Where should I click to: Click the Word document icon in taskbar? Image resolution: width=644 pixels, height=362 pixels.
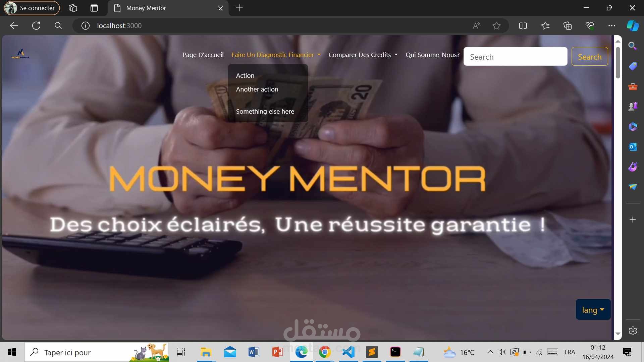(x=254, y=352)
